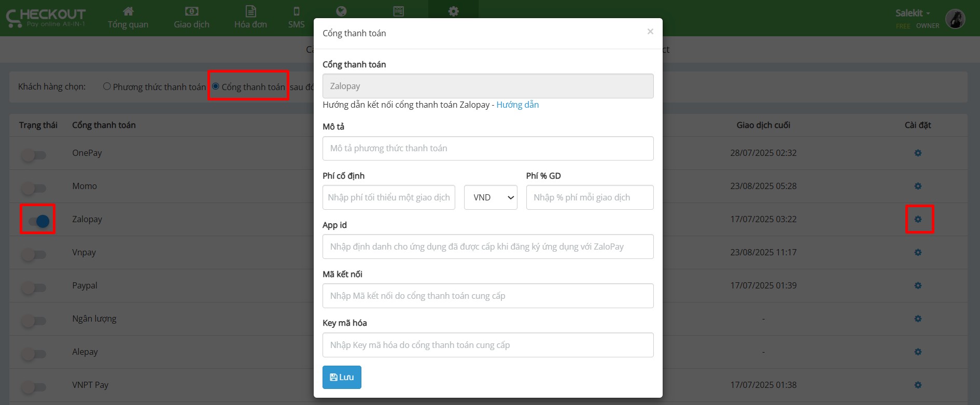The width and height of the screenshot is (980, 405).
Task: Click the Cài đặt column header
Action: pyautogui.click(x=918, y=125)
